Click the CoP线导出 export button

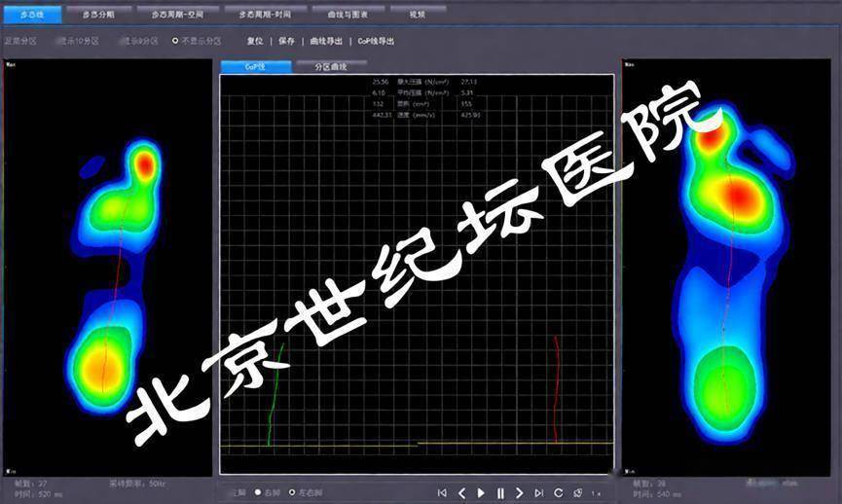(376, 41)
